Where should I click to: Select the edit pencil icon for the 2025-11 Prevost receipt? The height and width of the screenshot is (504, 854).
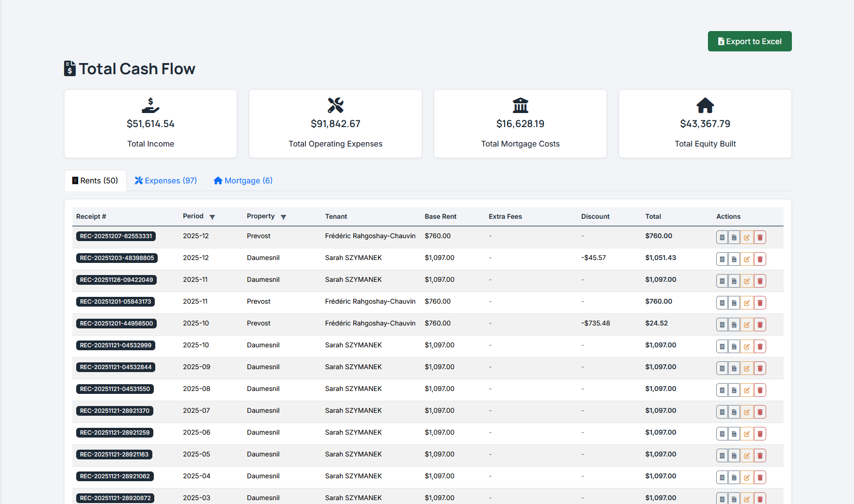click(x=747, y=302)
